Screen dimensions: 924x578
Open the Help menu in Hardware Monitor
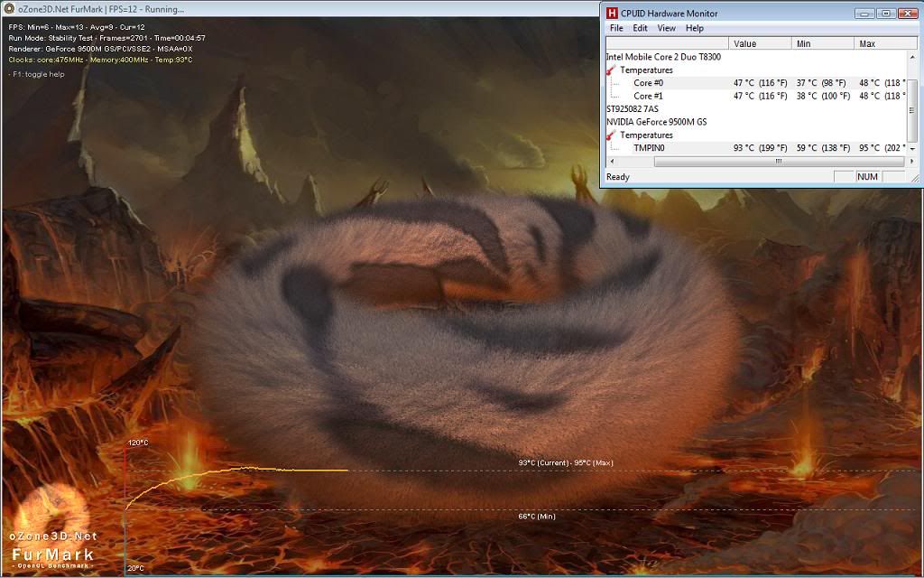pyautogui.click(x=695, y=28)
